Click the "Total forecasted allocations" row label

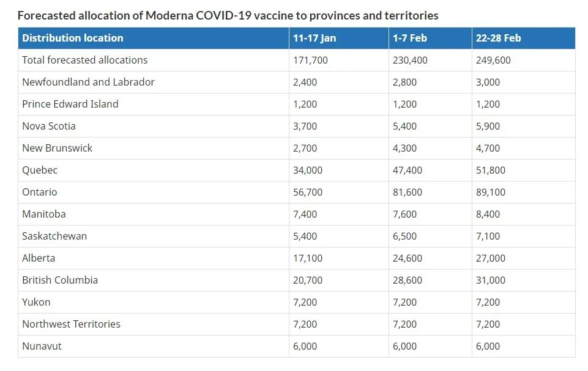click(85, 60)
